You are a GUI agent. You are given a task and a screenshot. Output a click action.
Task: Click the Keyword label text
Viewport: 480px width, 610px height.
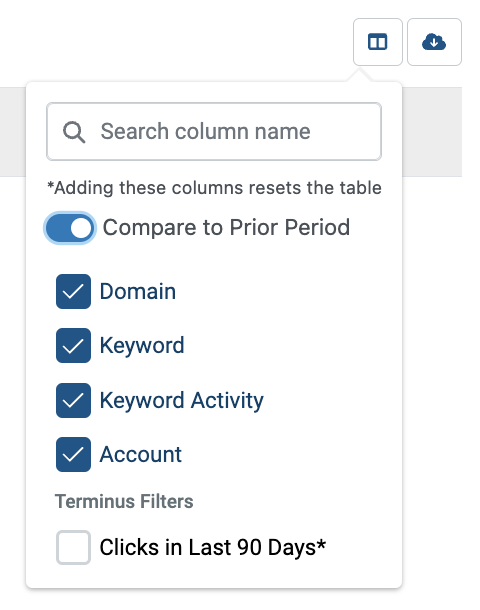point(142,345)
